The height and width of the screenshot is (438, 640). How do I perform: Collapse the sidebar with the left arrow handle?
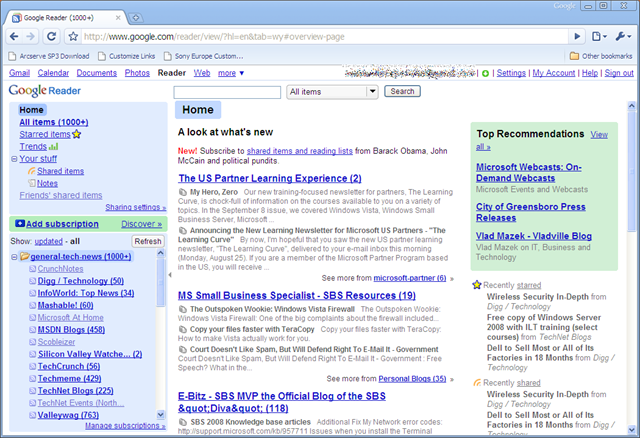[170, 275]
